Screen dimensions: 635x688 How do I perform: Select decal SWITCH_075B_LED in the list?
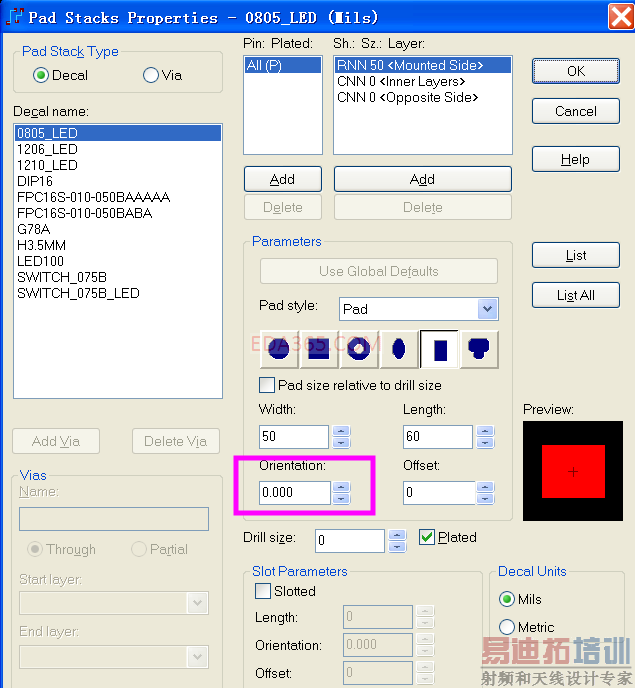[118, 293]
